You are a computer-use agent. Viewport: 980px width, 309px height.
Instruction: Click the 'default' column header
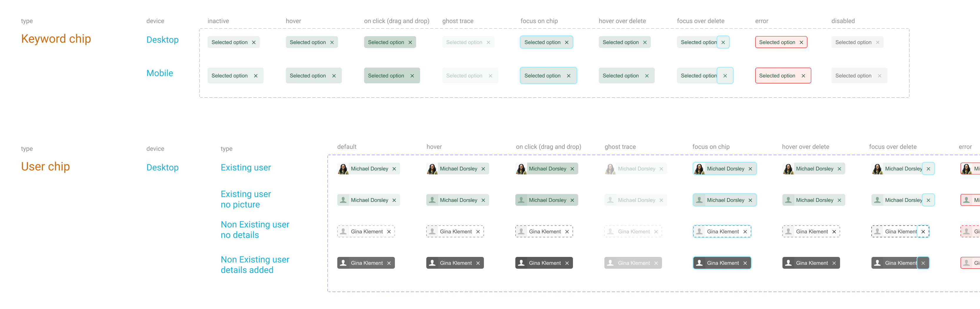coord(347,147)
